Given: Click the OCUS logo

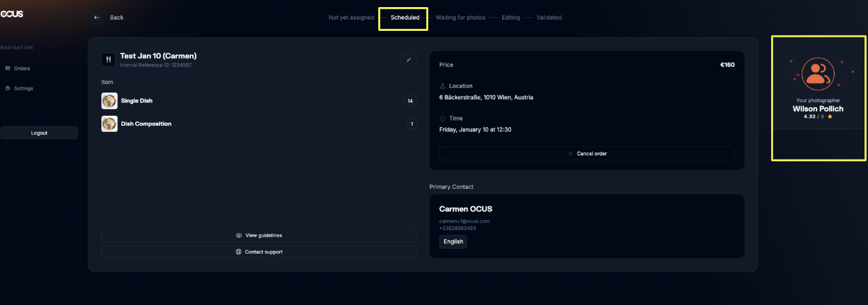Looking at the screenshot, I should click(12, 14).
